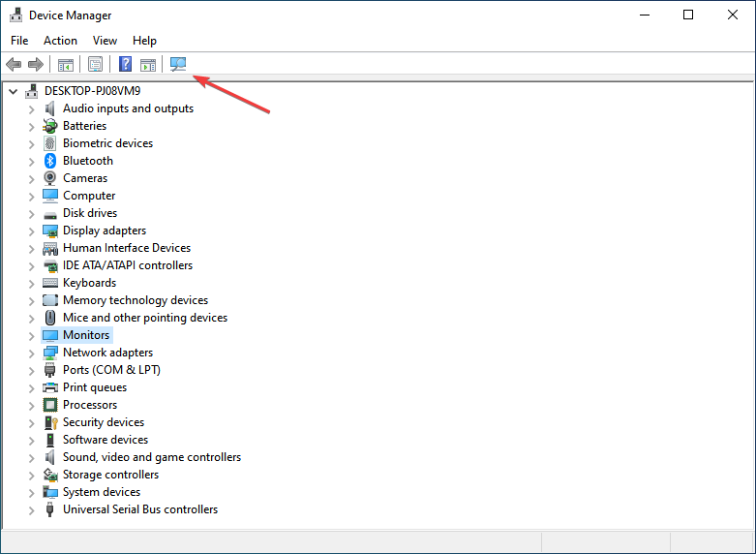Expand the Computer category chevron

pyautogui.click(x=32, y=197)
